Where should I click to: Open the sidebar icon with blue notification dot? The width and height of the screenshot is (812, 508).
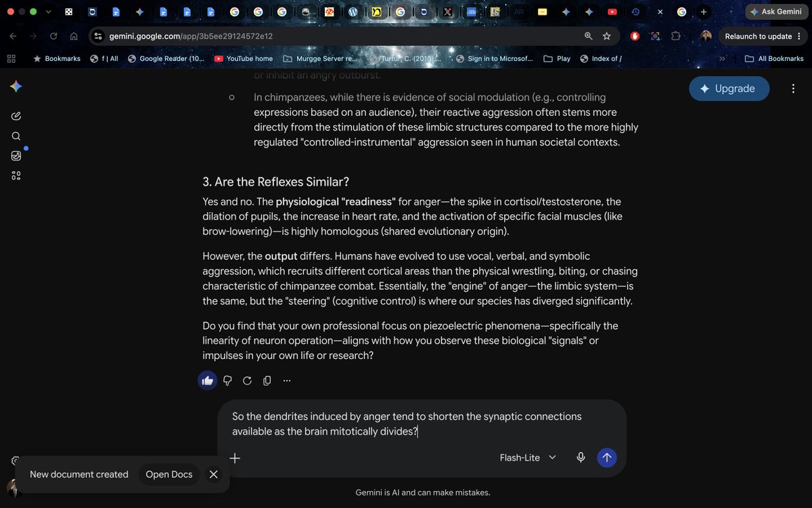[16, 156]
